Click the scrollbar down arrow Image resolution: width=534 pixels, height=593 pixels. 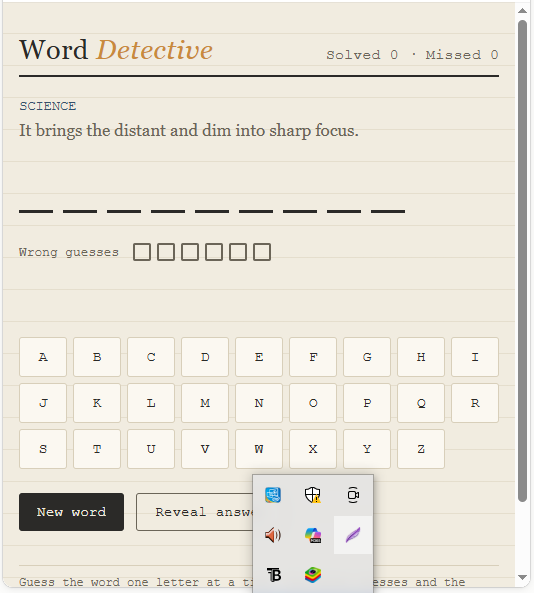coord(522,577)
